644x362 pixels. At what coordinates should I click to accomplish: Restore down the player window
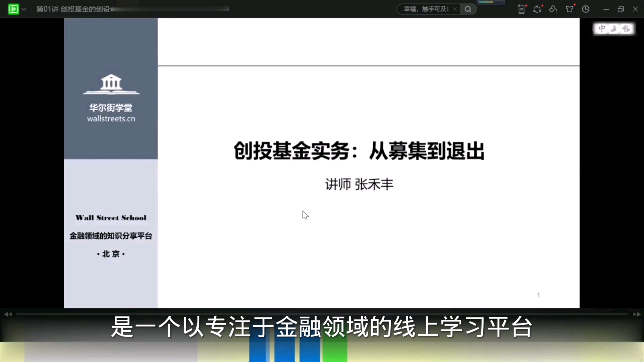pos(621,9)
